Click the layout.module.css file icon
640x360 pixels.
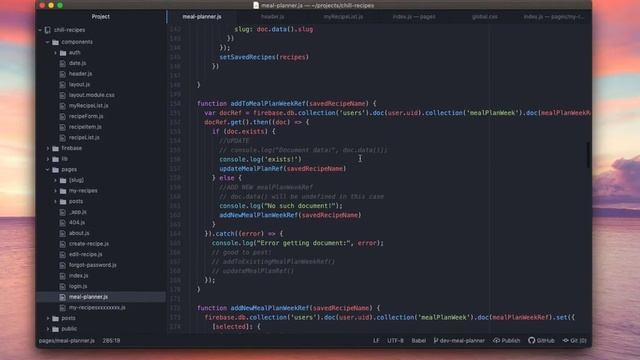click(62, 95)
